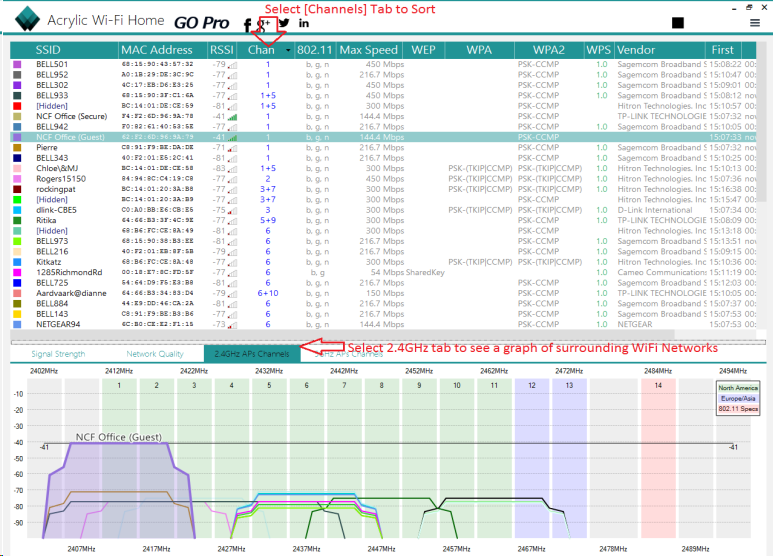Click the 1285RichmondRd magenta color swatch

(x=17, y=273)
